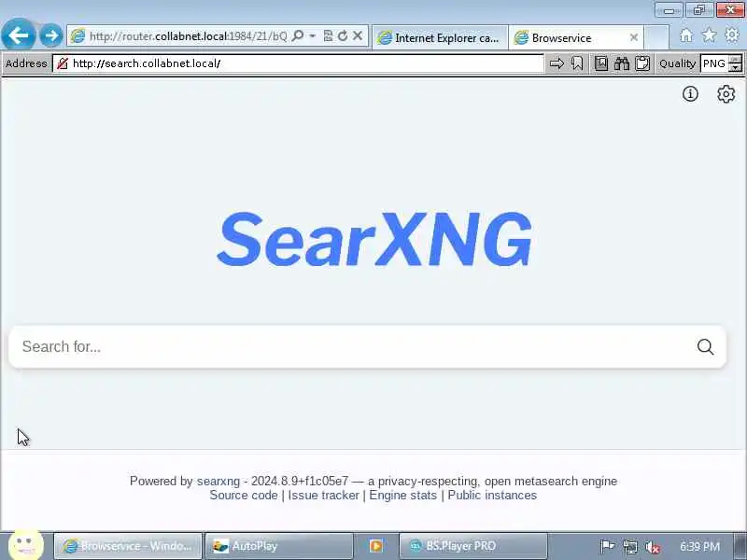Click the SearXNG logo
This screenshot has width=747, height=560.
point(374,240)
